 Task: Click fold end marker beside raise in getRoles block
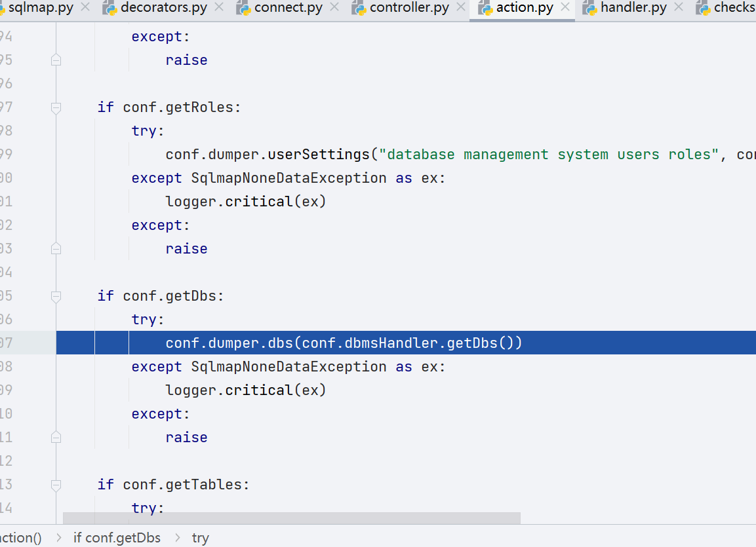(x=56, y=248)
